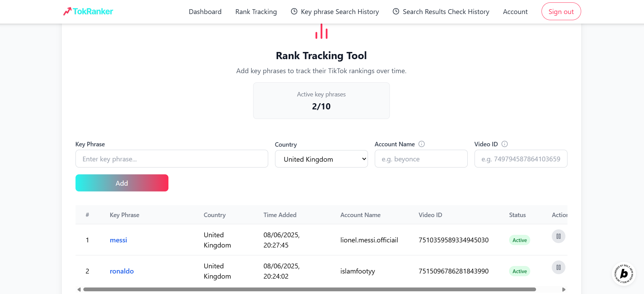Focus the Account Name input field
644x294 pixels.
tap(421, 159)
